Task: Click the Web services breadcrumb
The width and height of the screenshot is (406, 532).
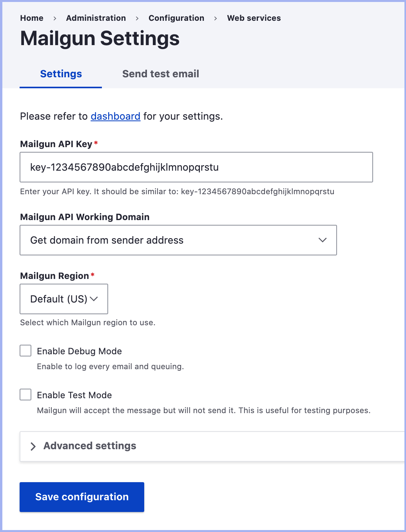Action: click(254, 18)
